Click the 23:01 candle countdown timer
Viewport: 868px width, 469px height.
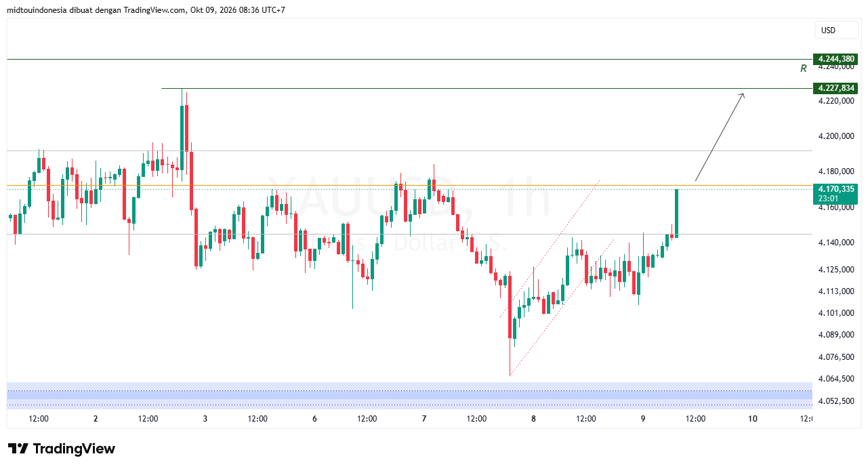click(827, 199)
